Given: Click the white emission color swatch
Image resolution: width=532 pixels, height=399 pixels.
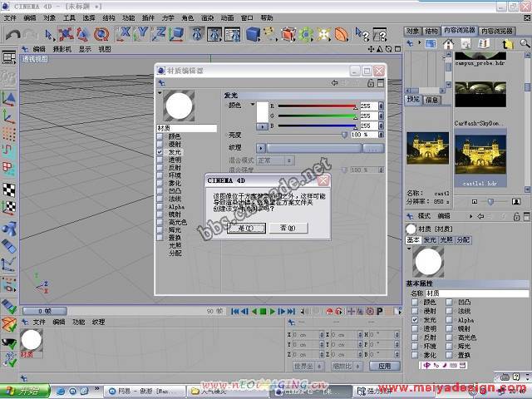Looking at the screenshot, I should (263, 111).
